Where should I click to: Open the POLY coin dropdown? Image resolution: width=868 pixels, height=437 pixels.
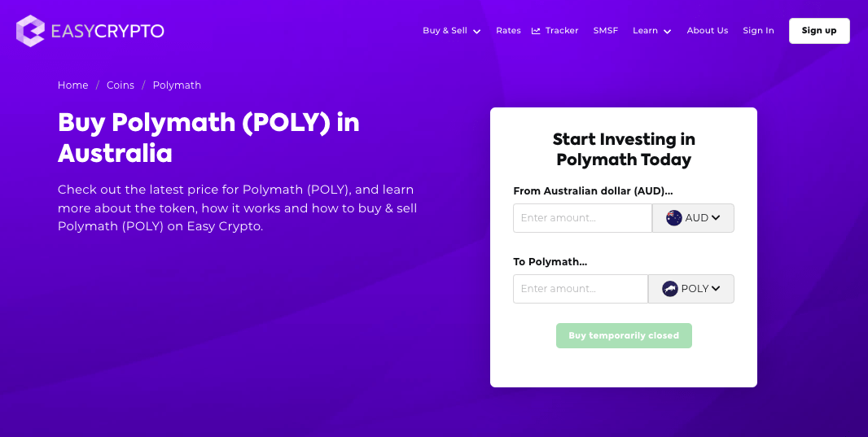[x=691, y=289]
